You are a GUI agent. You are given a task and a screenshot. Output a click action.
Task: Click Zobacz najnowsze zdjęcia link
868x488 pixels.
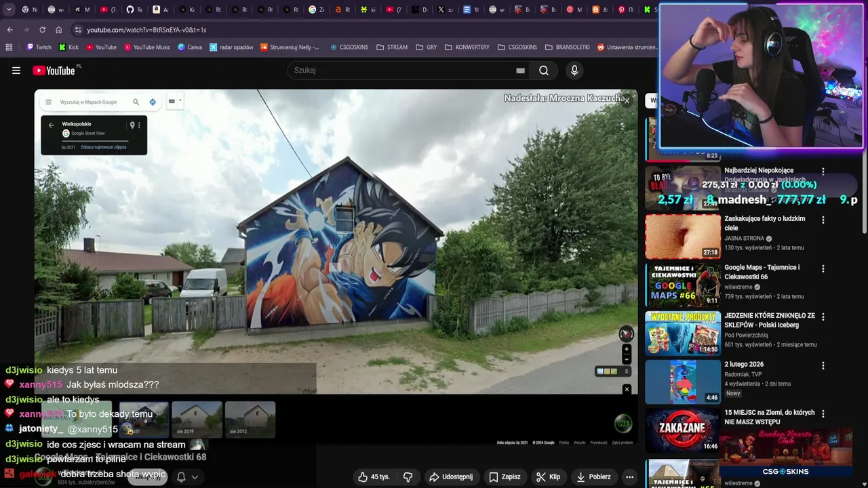103,147
